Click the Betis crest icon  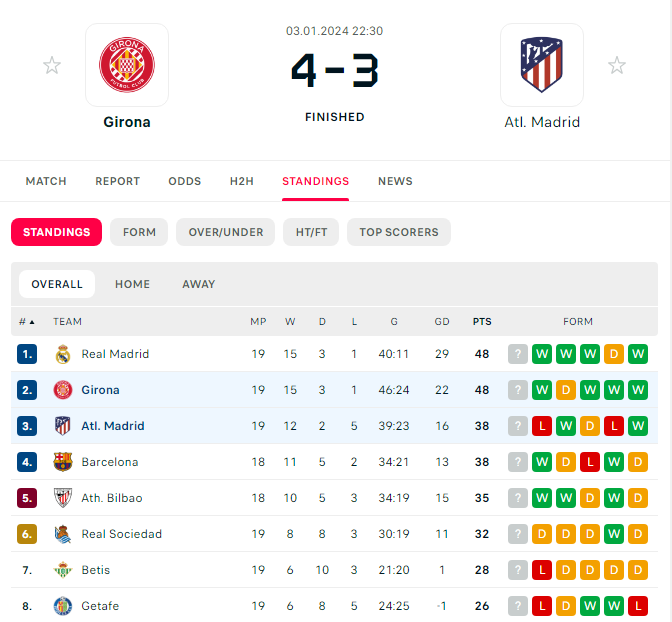pyautogui.click(x=63, y=570)
